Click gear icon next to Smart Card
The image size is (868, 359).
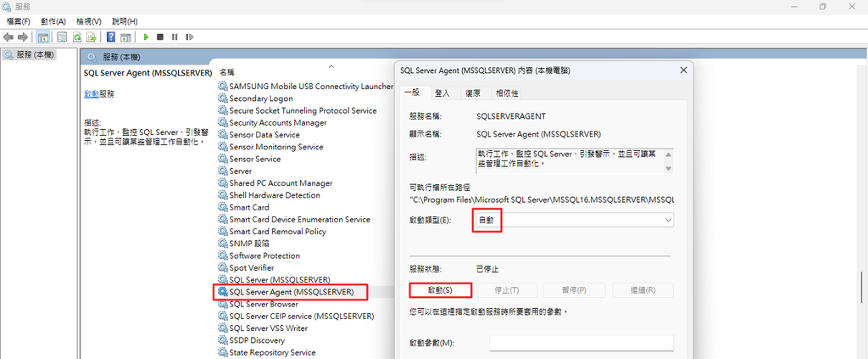[x=223, y=207]
